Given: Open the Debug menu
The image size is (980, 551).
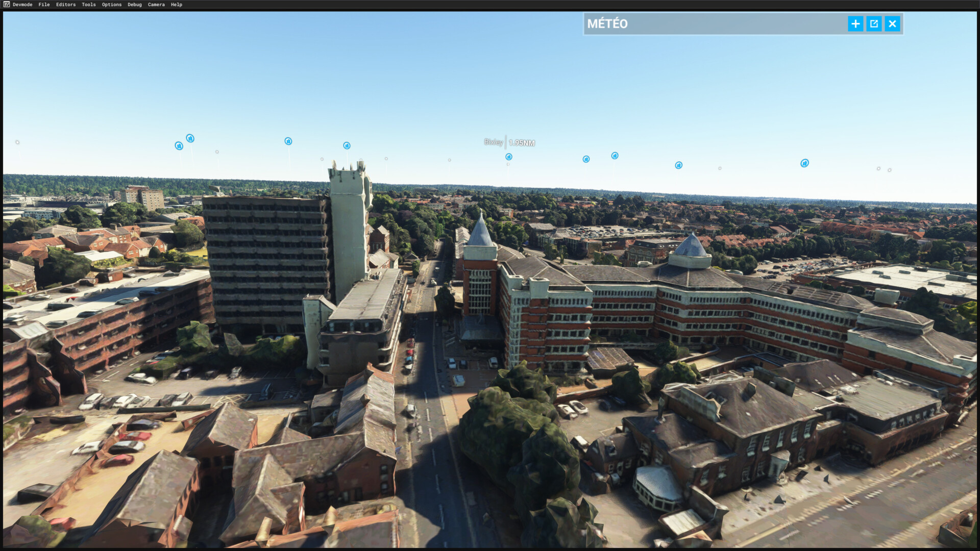Looking at the screenshot, I should [x=135, y=5].
